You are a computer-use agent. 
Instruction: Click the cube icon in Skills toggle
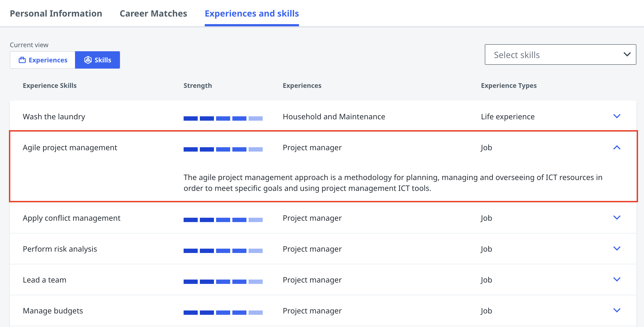pyautogui.click(x=88, y=60)
